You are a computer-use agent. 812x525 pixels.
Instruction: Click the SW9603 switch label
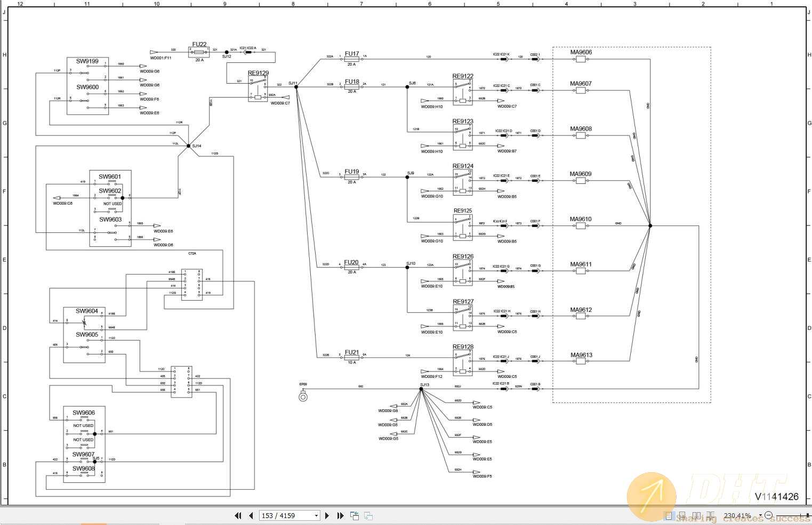click(110, 220)
